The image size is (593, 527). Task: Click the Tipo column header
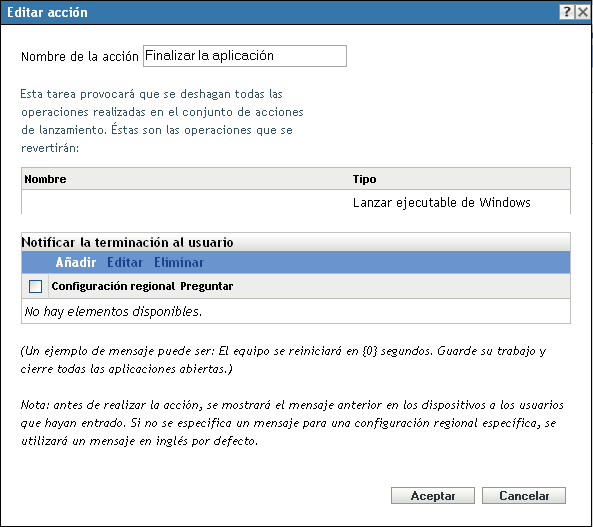pos(365,179)
